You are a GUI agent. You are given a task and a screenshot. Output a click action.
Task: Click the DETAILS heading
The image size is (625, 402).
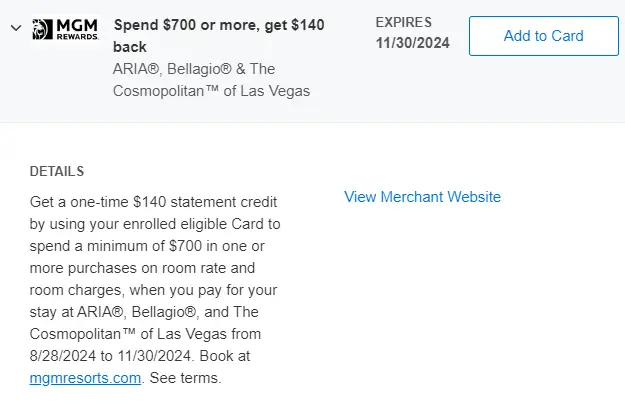(x=57, y=171)
